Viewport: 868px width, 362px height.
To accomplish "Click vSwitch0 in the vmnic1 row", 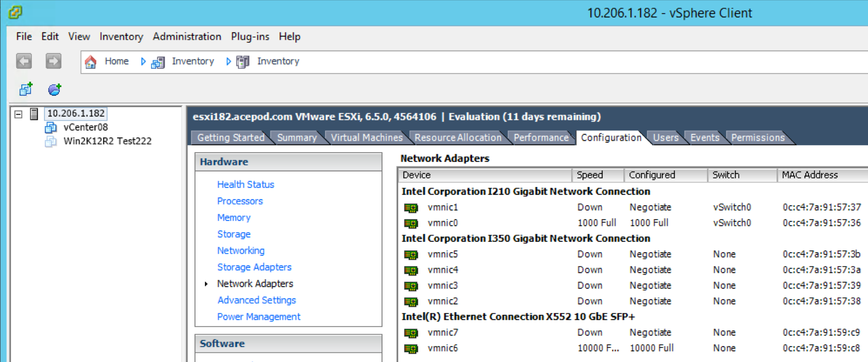I will pyautogui.click(x=732, y=207).
